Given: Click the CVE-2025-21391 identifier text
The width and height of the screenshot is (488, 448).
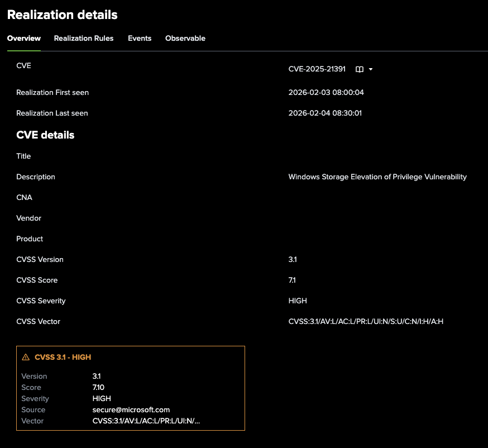Looking at the screenshot, I should point(317,69).
